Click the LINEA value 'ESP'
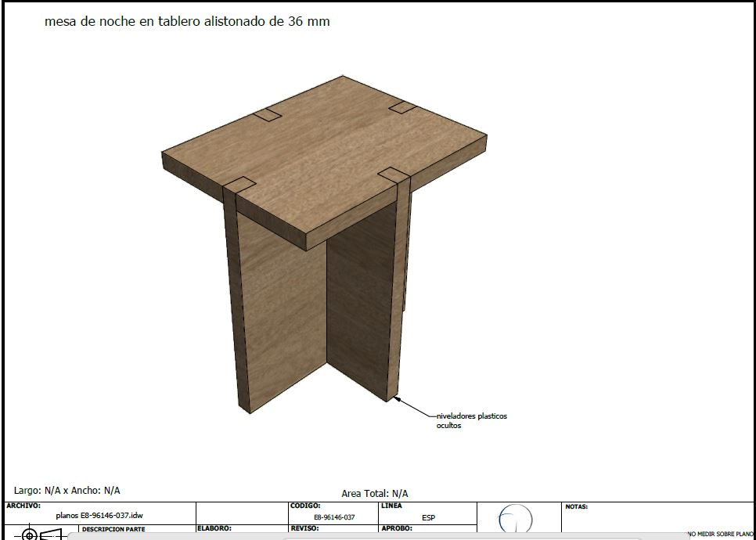 coord(428,517)
